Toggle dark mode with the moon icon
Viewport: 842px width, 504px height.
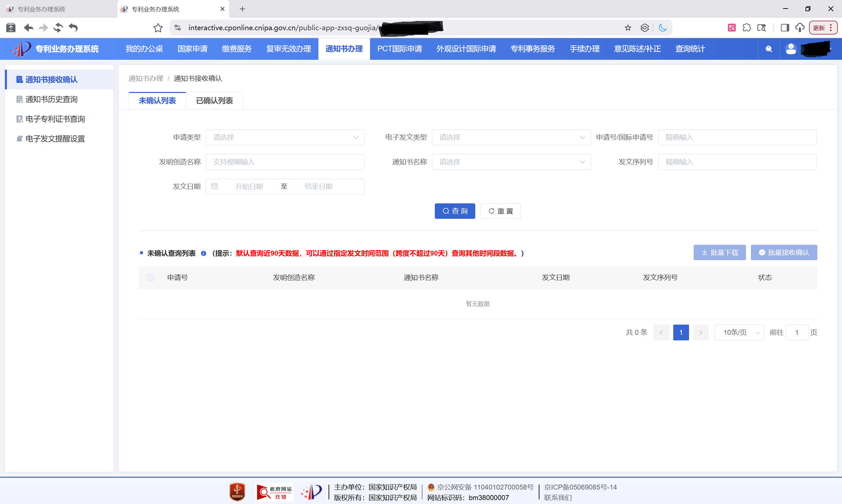click(x=663, y=28)
